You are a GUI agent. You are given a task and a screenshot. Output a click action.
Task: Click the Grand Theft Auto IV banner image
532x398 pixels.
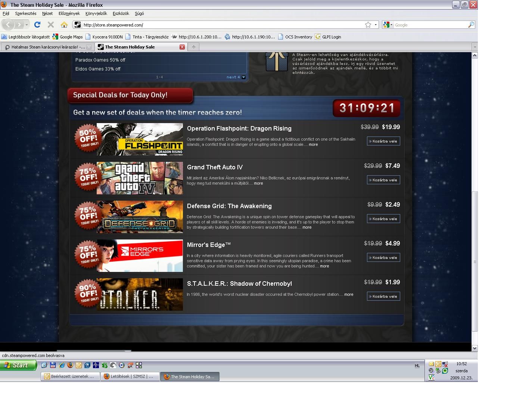coord(140,178)
